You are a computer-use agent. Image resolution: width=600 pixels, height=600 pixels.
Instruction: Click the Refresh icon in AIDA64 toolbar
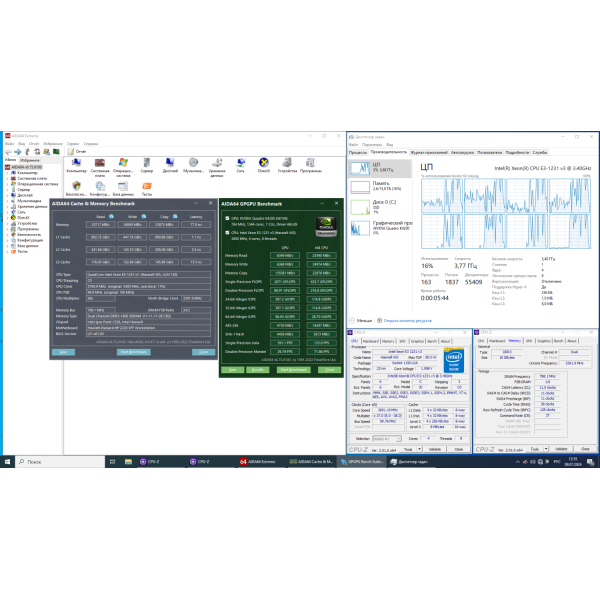[x=37, y=152]
